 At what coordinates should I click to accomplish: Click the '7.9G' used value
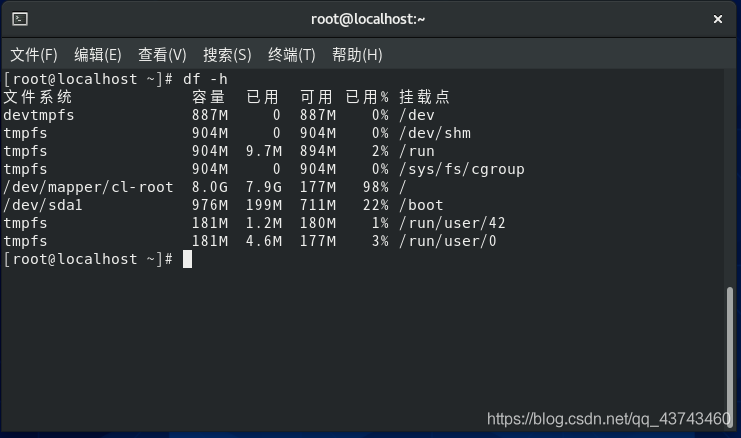pyautogui.click(x=264, y=187)
